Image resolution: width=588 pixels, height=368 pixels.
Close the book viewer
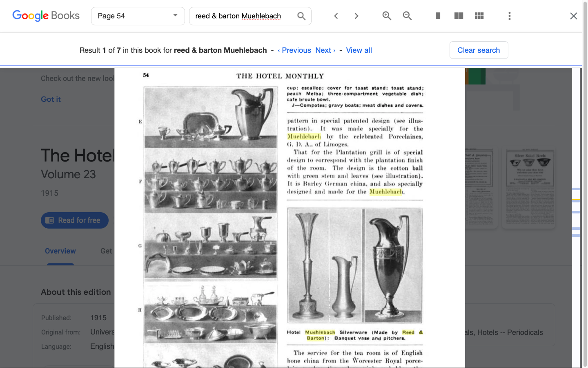point(573,16)
